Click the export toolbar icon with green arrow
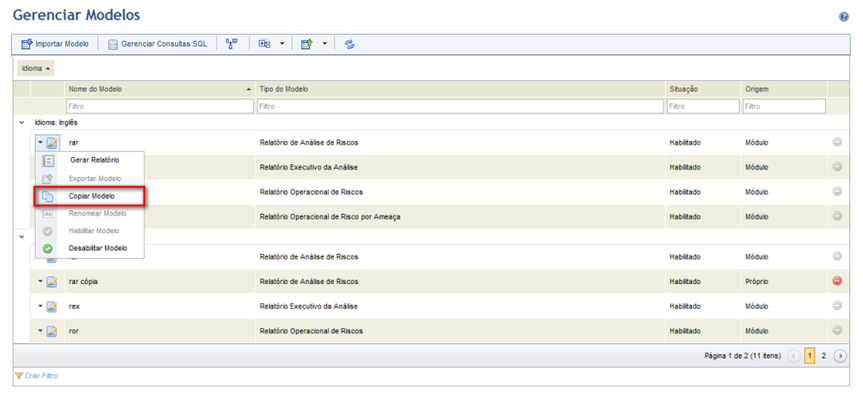Screen dimensions: 863x393 coord(307,44)
